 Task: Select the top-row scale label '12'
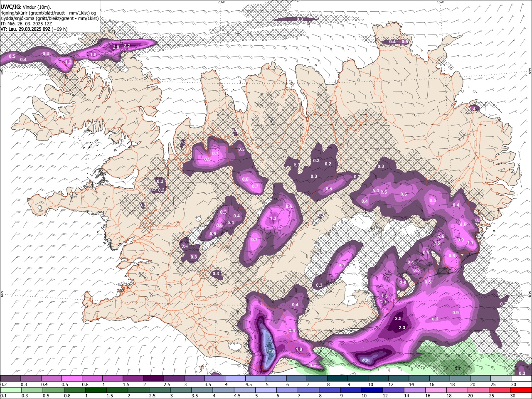click(x=390, y=384)
